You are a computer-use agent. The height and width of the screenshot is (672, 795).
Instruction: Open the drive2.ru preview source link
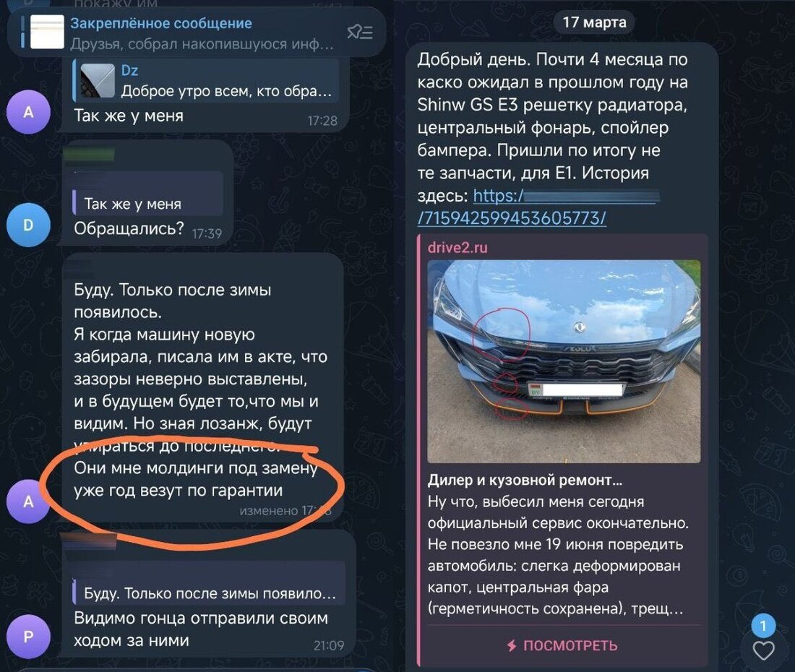(457, 247)
